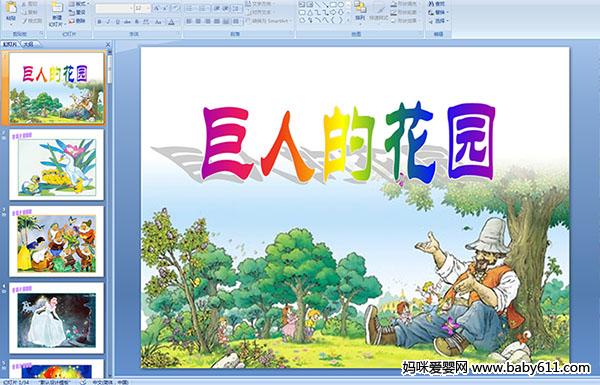The width and height of the screenshot is (600, 385).
Task: Click the Replace button
Action: point(437,12)
